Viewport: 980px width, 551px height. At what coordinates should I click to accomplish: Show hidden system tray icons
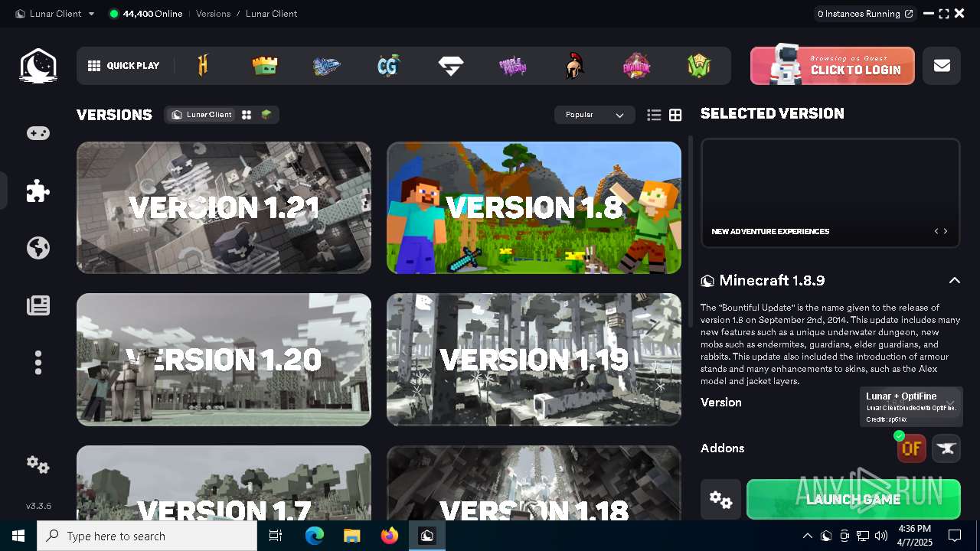807,536
